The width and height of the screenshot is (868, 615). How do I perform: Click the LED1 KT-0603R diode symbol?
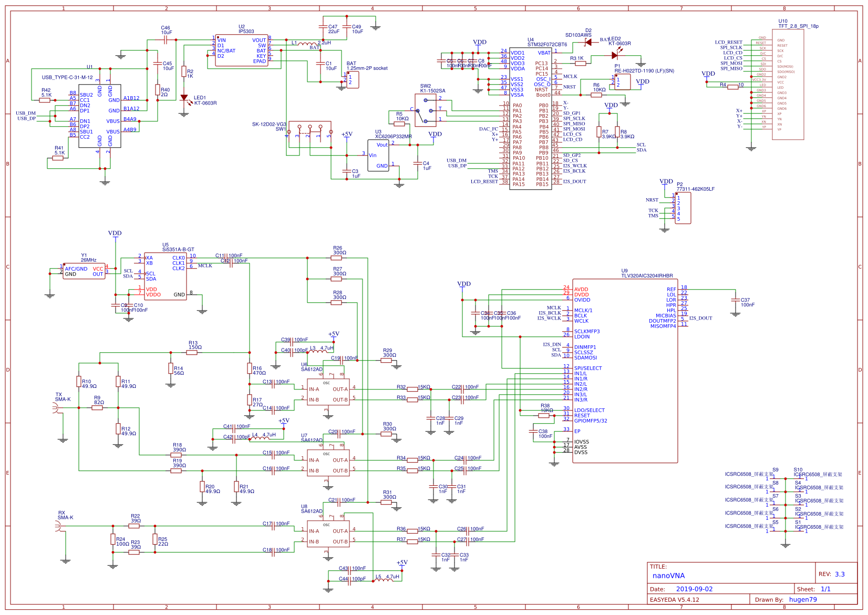[x=184, y=98]
